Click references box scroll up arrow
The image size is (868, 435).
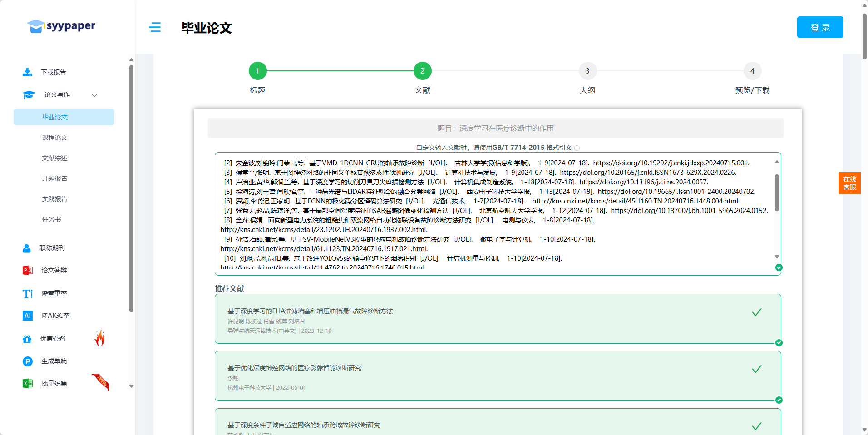777,162
